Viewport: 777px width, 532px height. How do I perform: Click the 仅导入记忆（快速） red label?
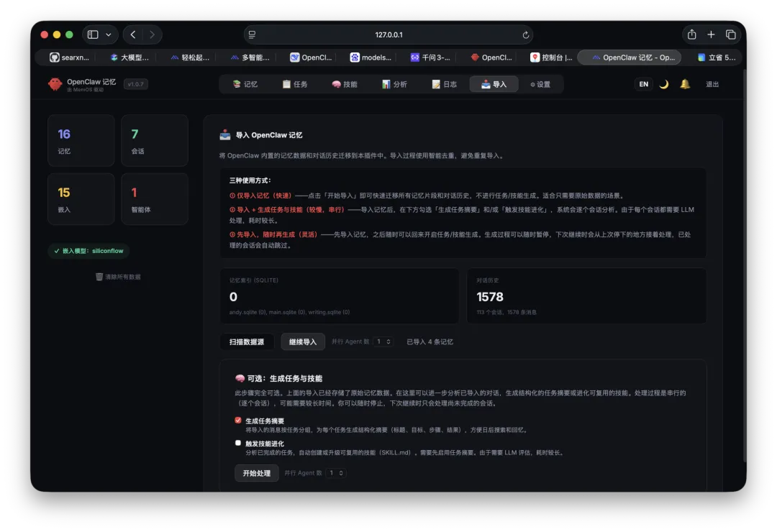260,196
